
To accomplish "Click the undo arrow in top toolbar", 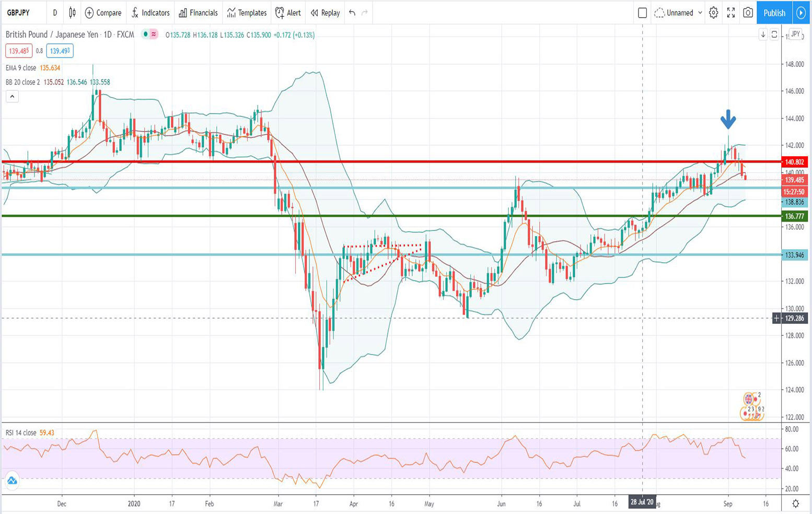I will pyautogui.click(x=352, y=13).
